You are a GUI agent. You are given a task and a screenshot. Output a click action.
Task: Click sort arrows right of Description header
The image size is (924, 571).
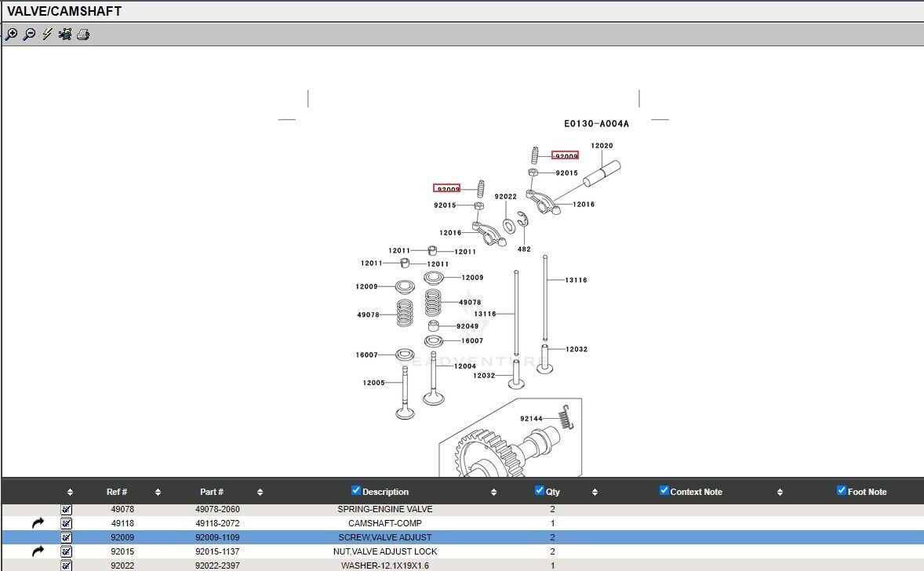pyautogui.click(x=493, y=493)
